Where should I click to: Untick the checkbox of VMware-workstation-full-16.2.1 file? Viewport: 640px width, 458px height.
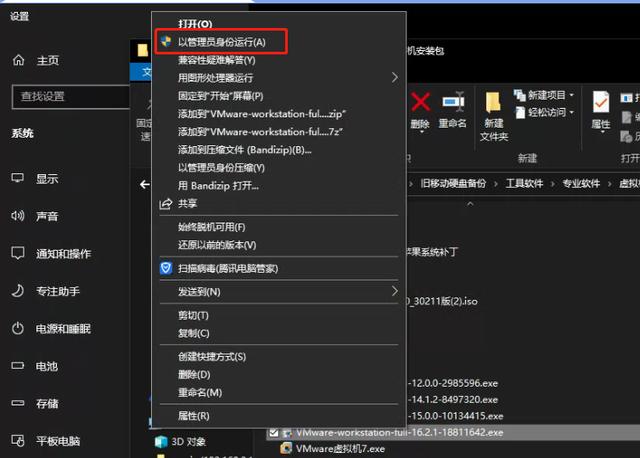tap(274, 432)
